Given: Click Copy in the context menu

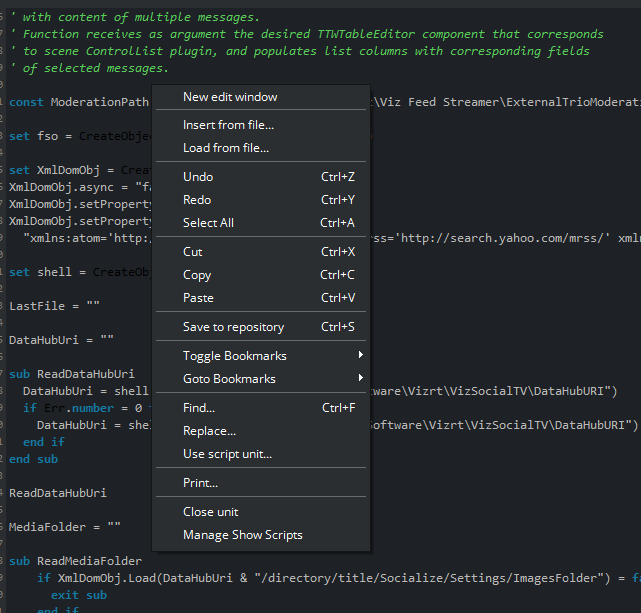Looking at the screenshot, I should click(x=197, y=275).
